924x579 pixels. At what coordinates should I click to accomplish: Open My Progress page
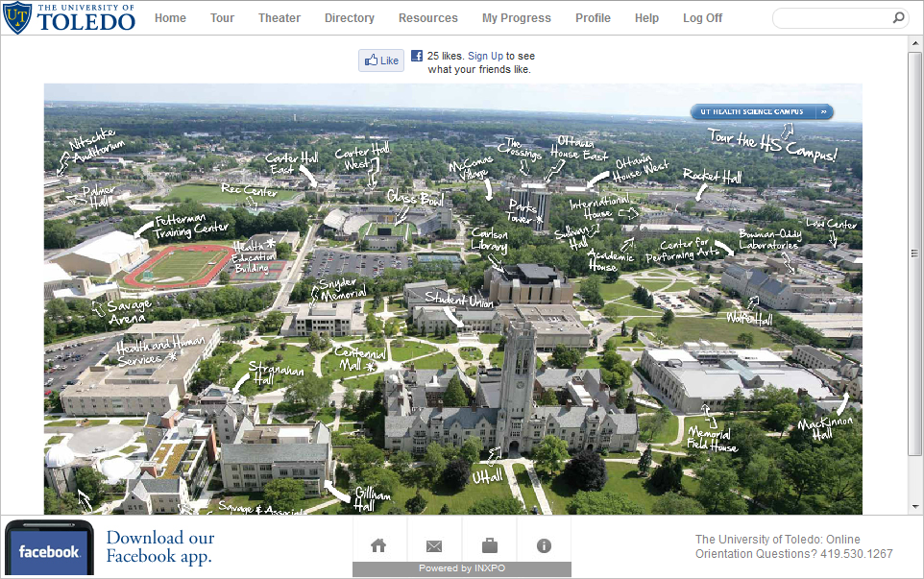click(x=516, y=18)
